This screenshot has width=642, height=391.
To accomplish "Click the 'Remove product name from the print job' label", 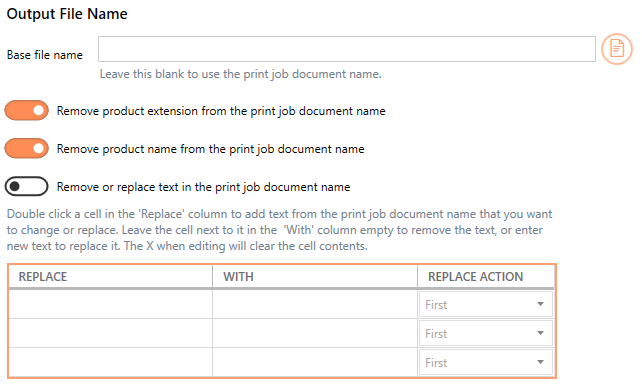I will click(210, 149).
